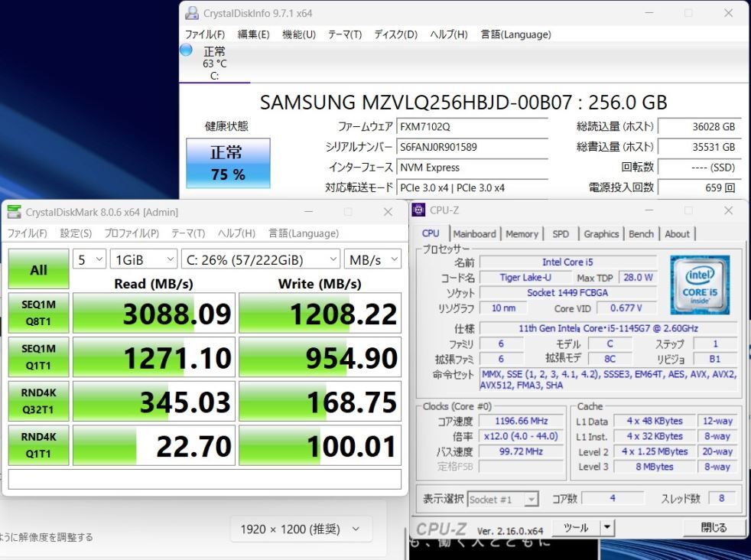Image resolution: width=751 pixels, height=560 pixels.
Task: Switch to the Memory tab in CPU-Z
Action: point(522,234)
